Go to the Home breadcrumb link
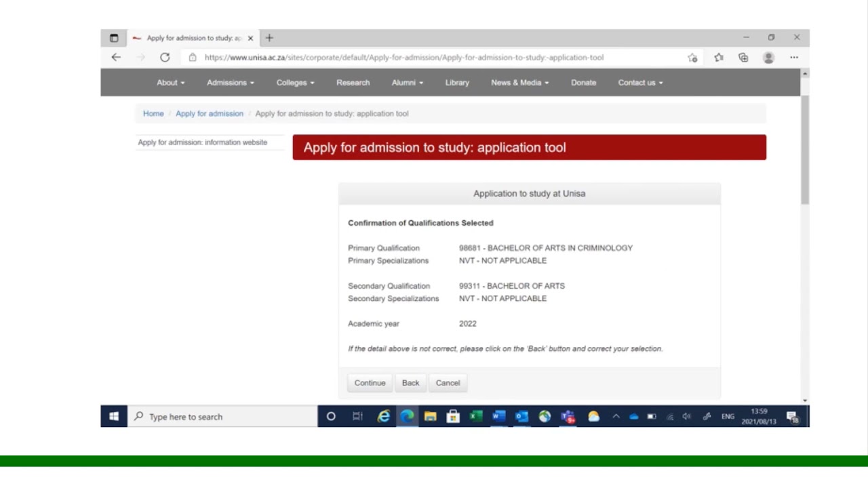Viewport: 868px width, 488px height. point(153,114)
